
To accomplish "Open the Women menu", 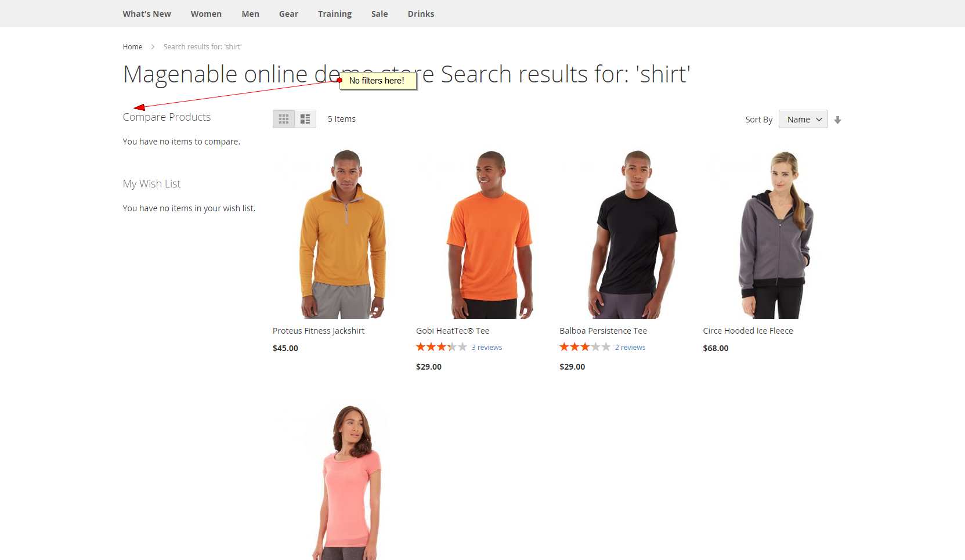I will point(206,14).
